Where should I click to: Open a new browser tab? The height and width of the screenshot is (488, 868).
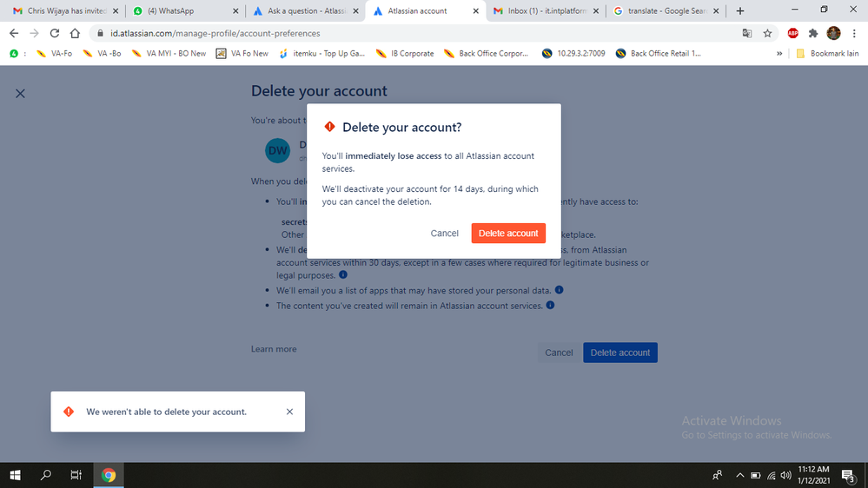[740, 11]
